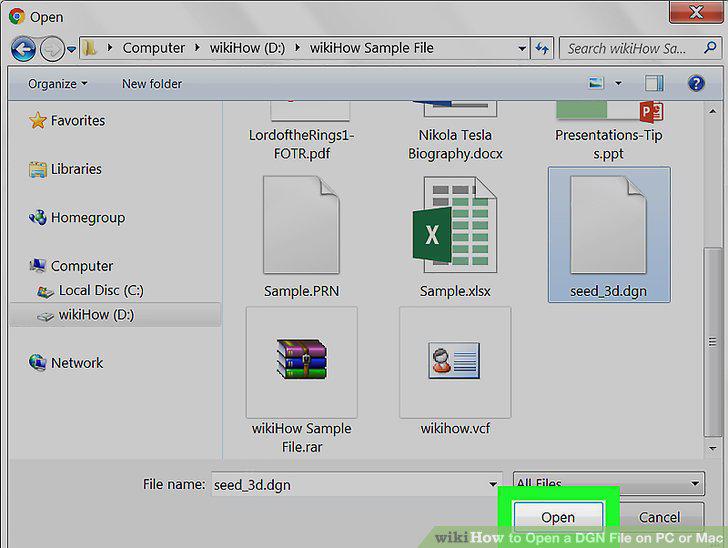Select the seed_3d.dgn file icon
The height and width of the screenshot is (548, 728).
(x=608, y=225)
